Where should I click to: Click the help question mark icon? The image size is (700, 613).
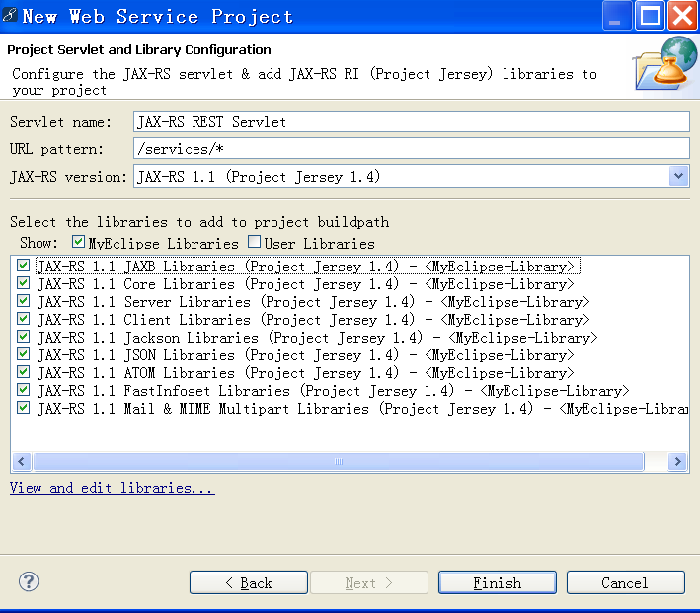tap(29, 581)
